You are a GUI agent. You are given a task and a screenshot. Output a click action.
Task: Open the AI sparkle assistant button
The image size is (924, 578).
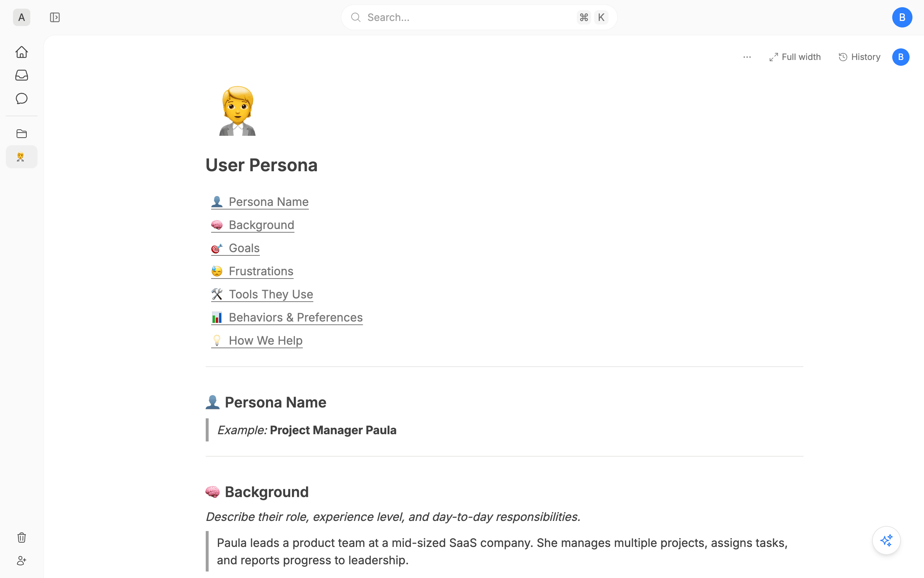point(886,540)
